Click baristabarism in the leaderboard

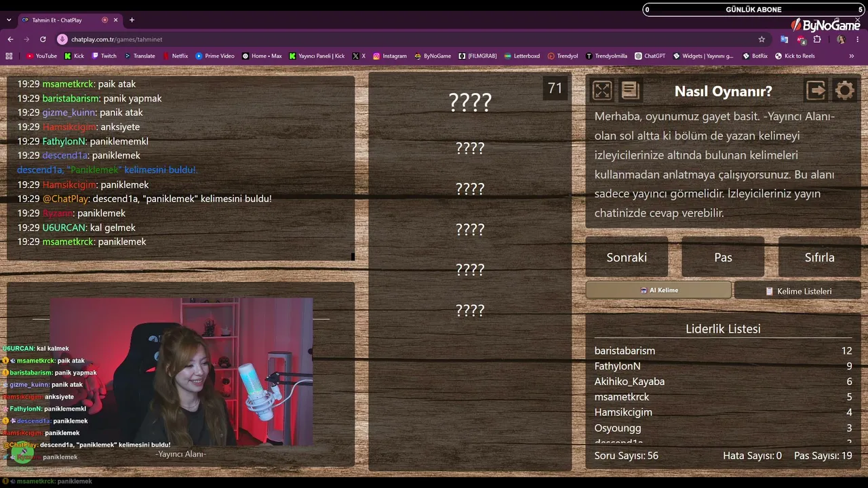(x=625, y=351)
